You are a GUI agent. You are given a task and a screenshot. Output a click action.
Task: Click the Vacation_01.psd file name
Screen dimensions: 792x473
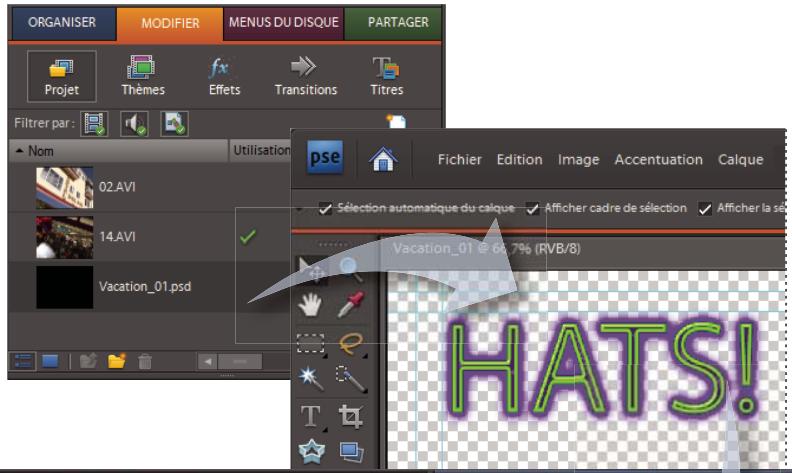tap(145, 287)
